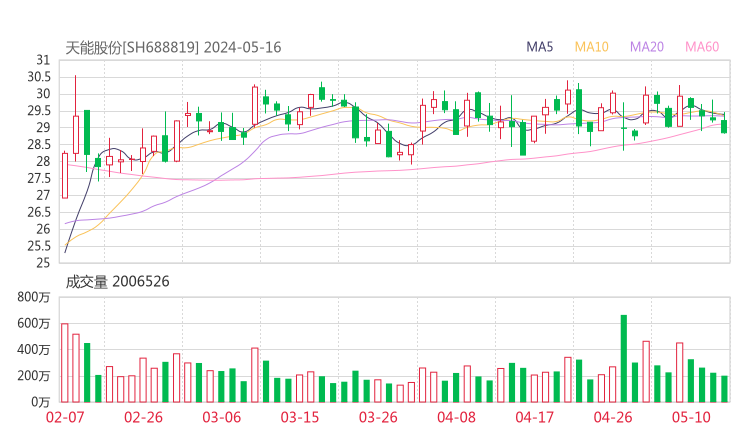Click the 04-08 date axis label
Viewport: 740px width, 440px height.
tap(456, 417)
